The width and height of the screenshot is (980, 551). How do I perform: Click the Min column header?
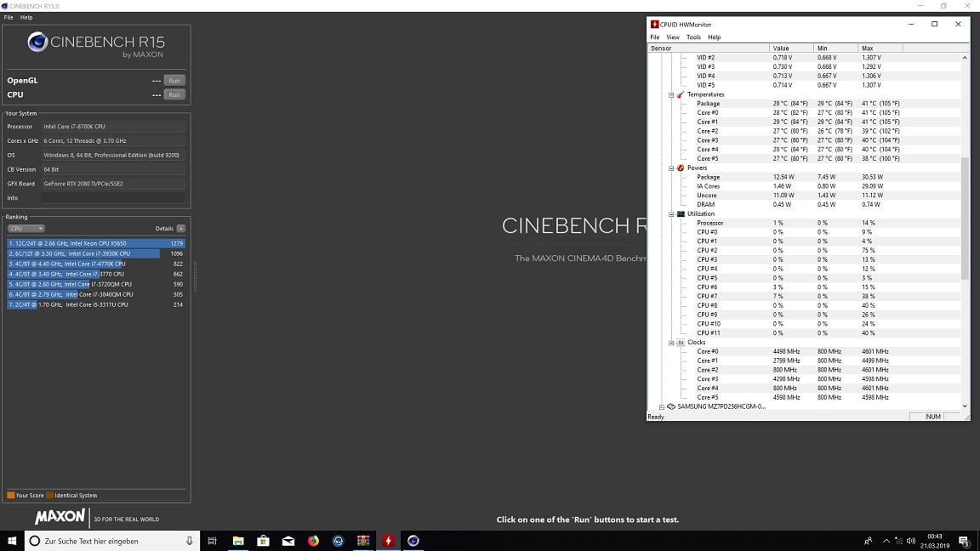pos(835,48)
